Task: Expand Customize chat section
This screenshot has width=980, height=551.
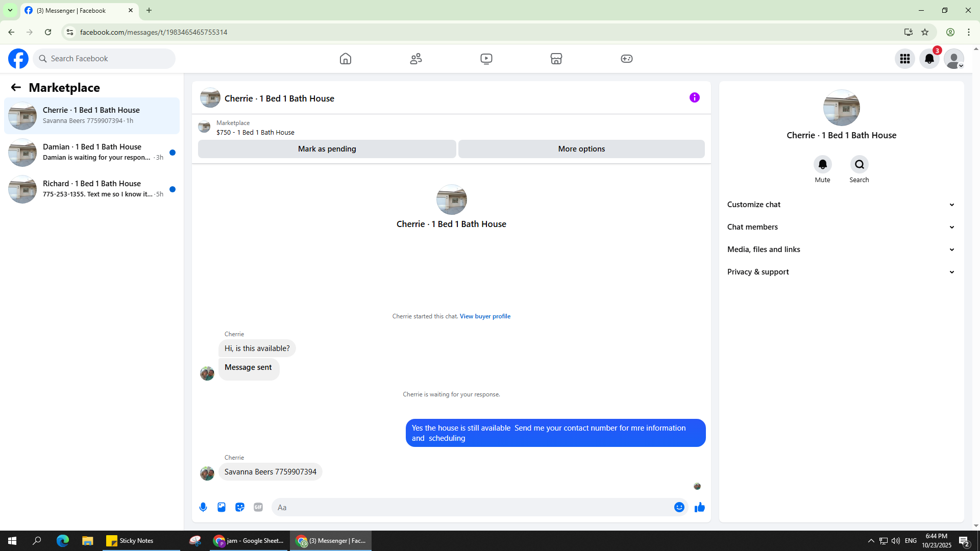Action: (841, 205)
